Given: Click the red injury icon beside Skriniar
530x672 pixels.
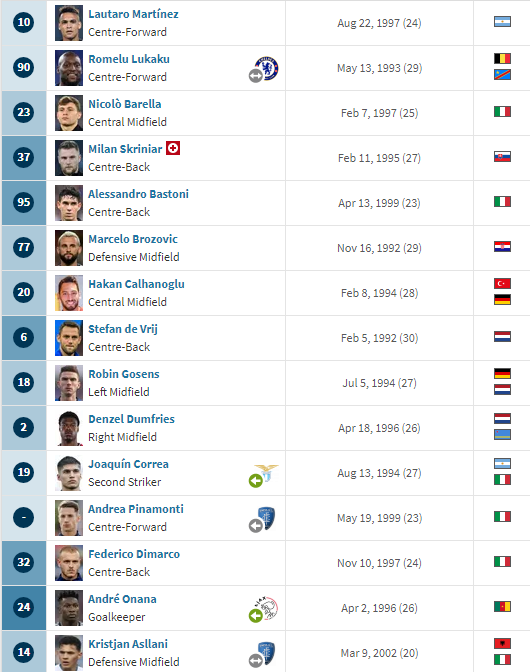Looking at the screenshot, I should coord(173,148).
